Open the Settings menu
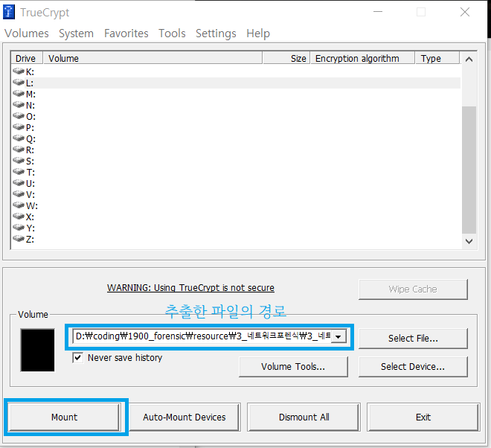 216,33
